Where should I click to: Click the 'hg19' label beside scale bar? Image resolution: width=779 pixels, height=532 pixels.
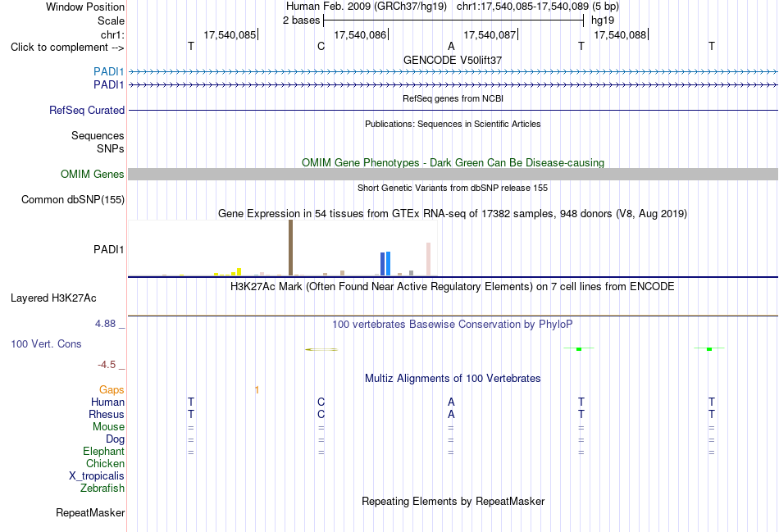603,20
